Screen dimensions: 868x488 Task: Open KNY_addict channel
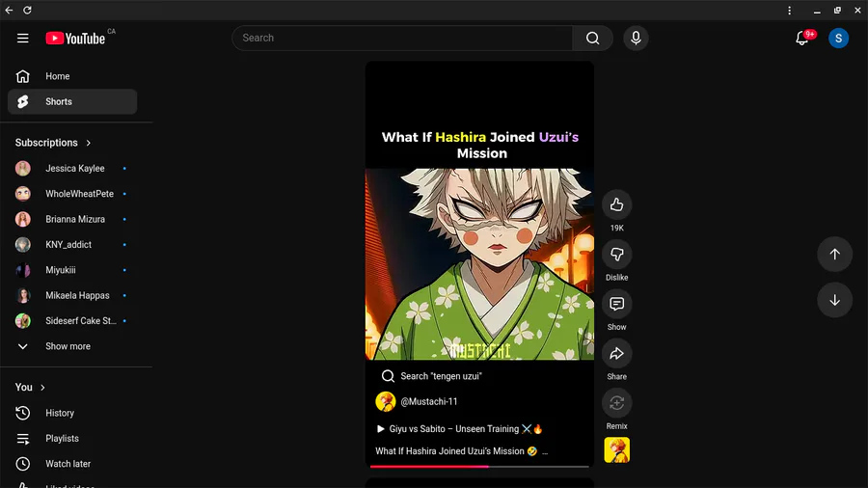point(72,245)
